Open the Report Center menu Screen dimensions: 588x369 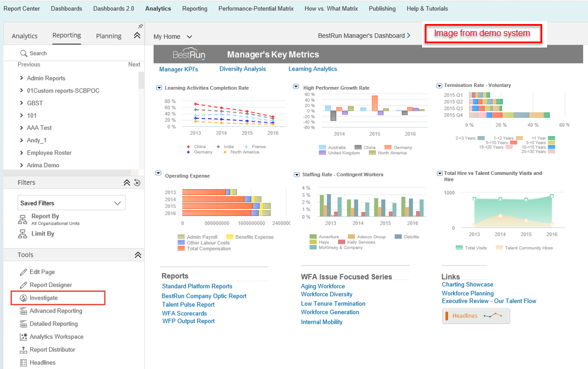pos(22,9)
